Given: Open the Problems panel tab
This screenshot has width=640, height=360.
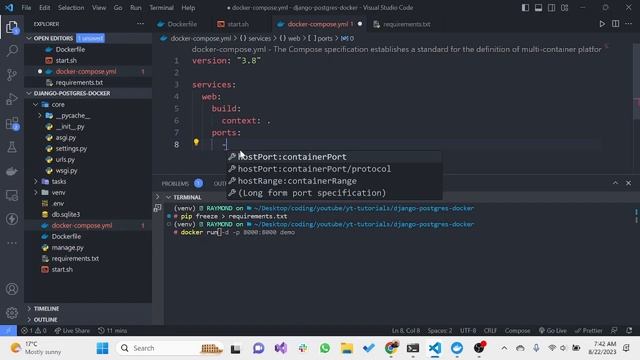Looking at the screenshot, I should 175,184.
